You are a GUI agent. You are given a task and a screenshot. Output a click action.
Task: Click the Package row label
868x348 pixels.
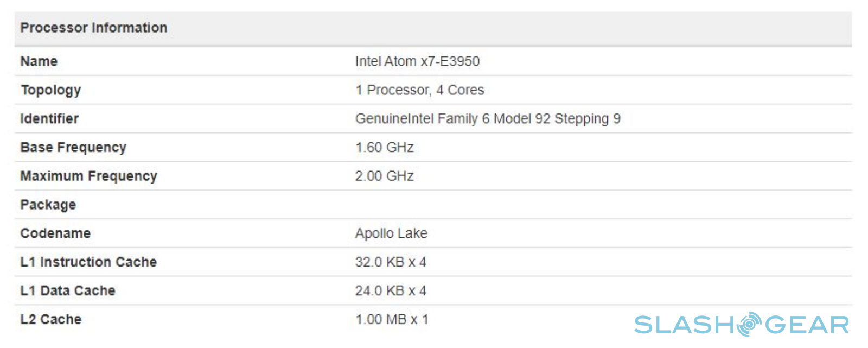point(48,205)
